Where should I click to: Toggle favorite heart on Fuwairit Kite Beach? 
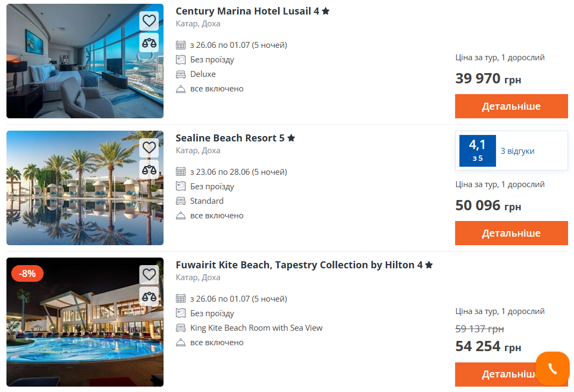(149, 275)
